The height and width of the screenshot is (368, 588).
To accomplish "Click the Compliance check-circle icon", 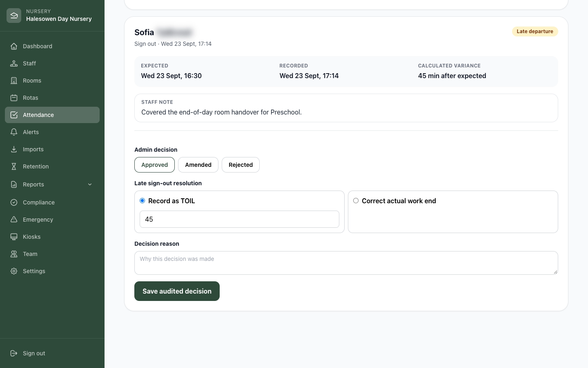I will [x=14, y=202].
